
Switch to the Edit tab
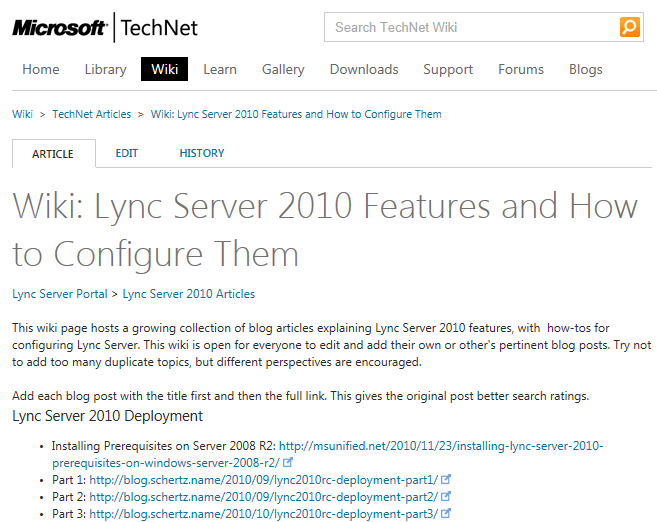click(x=127, y=153)
